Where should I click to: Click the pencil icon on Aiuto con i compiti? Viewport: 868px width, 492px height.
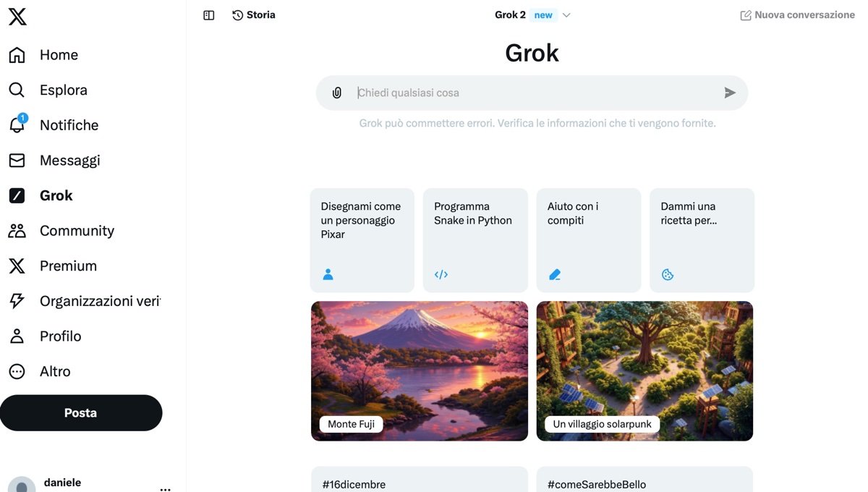(x=554, y=274)
